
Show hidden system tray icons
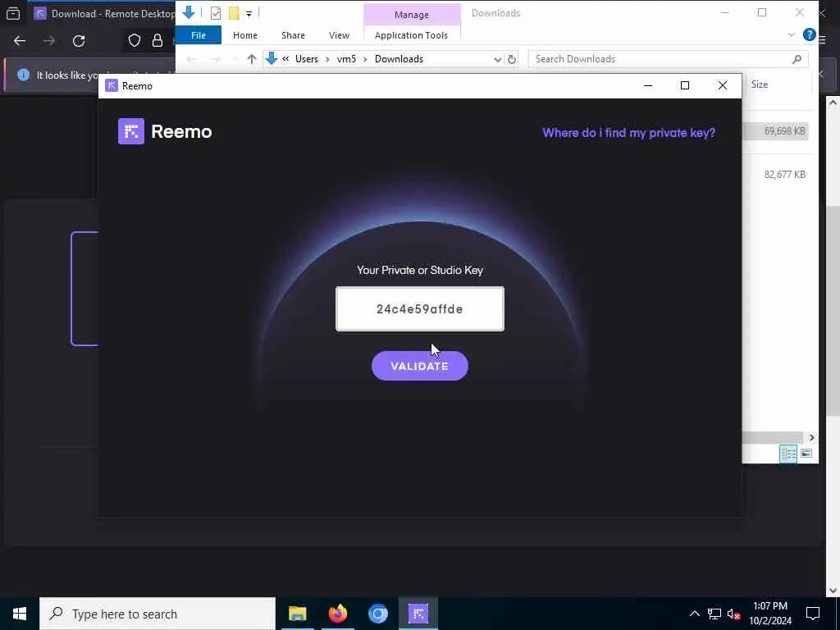(x=694, y=614)
